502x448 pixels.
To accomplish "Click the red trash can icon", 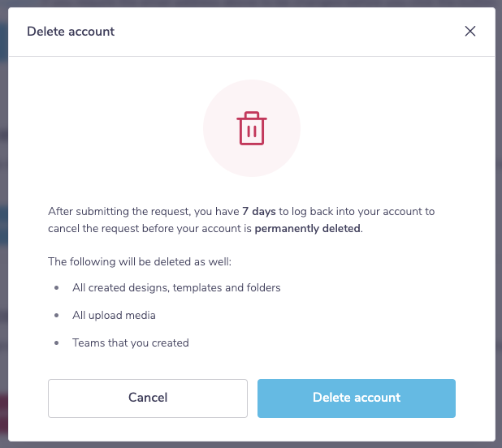I will (252, 128).
